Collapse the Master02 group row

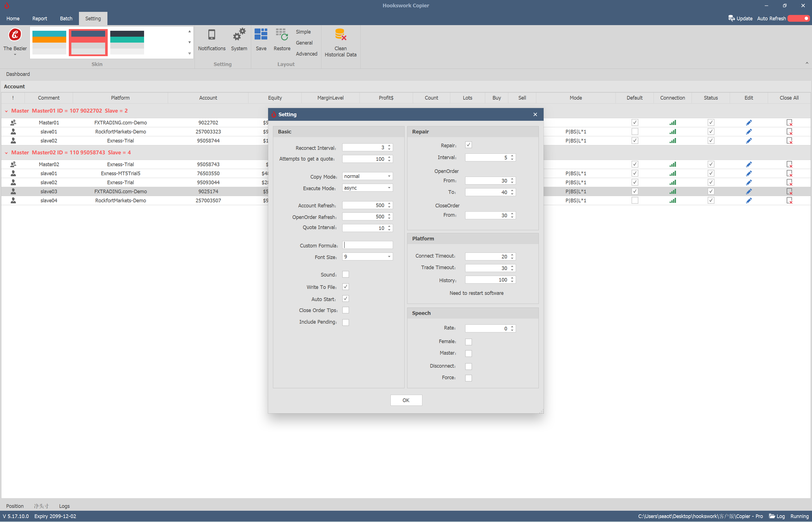tap(6, 153)
